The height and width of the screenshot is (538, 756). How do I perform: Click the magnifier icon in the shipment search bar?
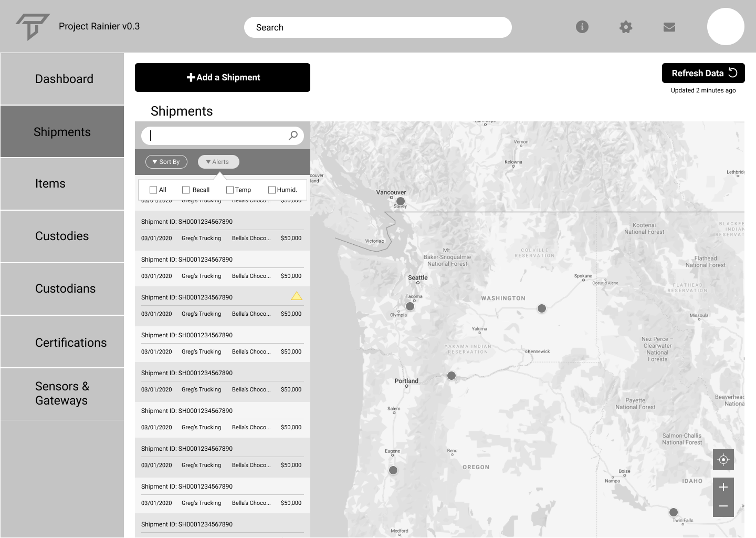(292, 136)
